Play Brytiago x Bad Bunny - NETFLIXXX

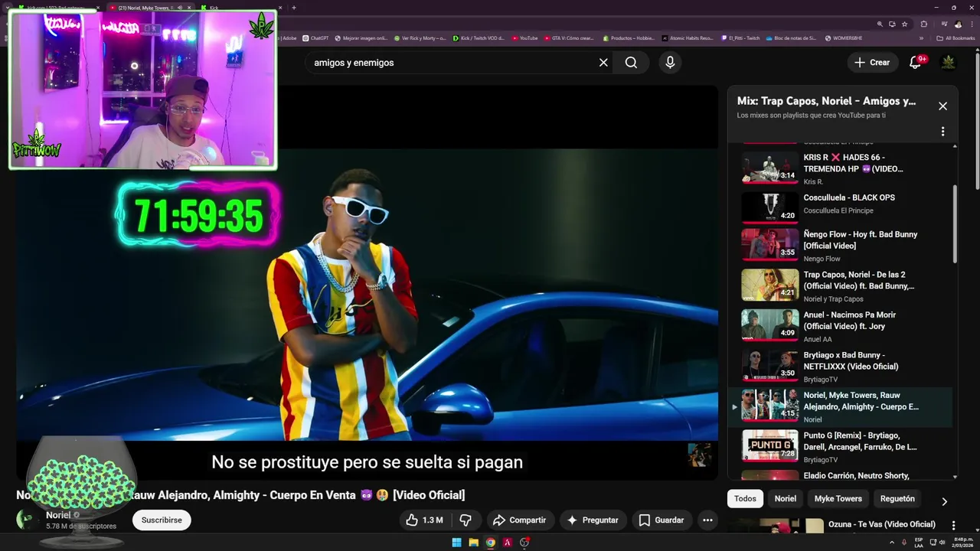846,367
